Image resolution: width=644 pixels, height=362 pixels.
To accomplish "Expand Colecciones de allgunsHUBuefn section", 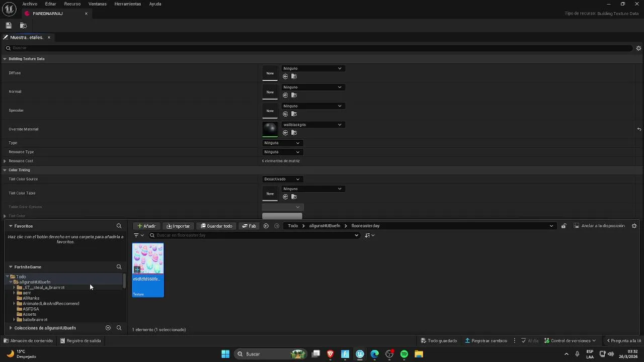I will click(11, 328).
